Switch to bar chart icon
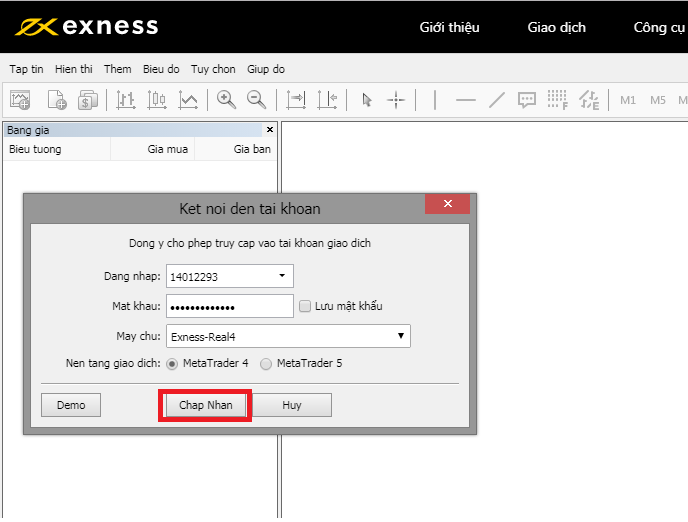 (126, 99)
